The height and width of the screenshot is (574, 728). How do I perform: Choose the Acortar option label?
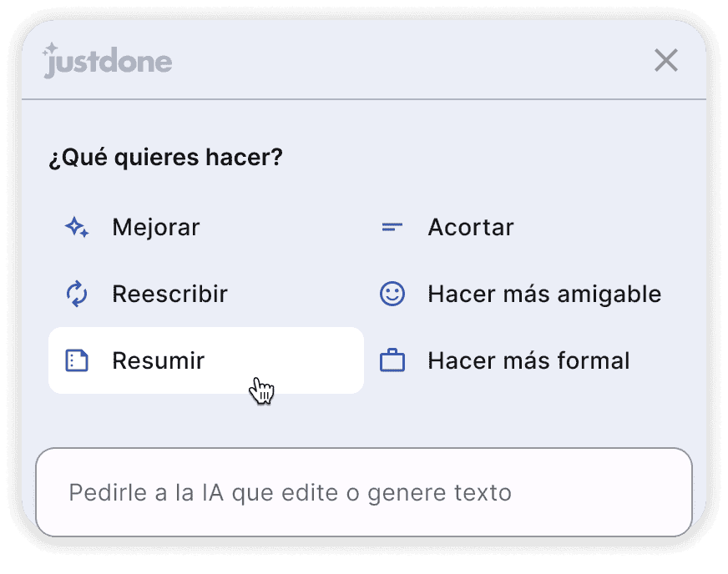coord(471,228)
